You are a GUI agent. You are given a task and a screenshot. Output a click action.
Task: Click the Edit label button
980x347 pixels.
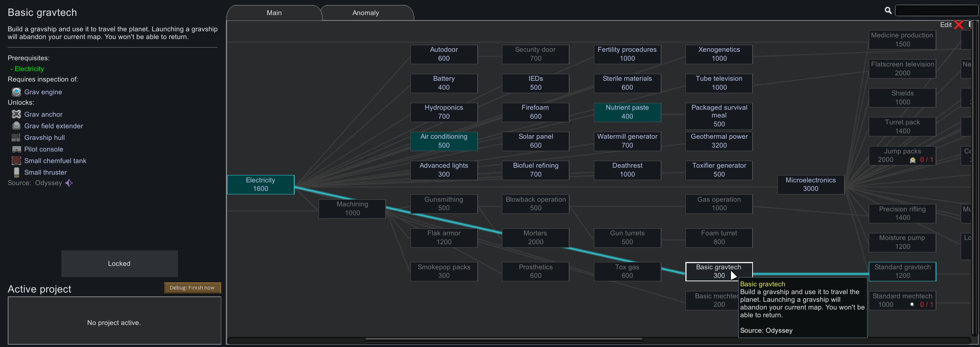946,25
